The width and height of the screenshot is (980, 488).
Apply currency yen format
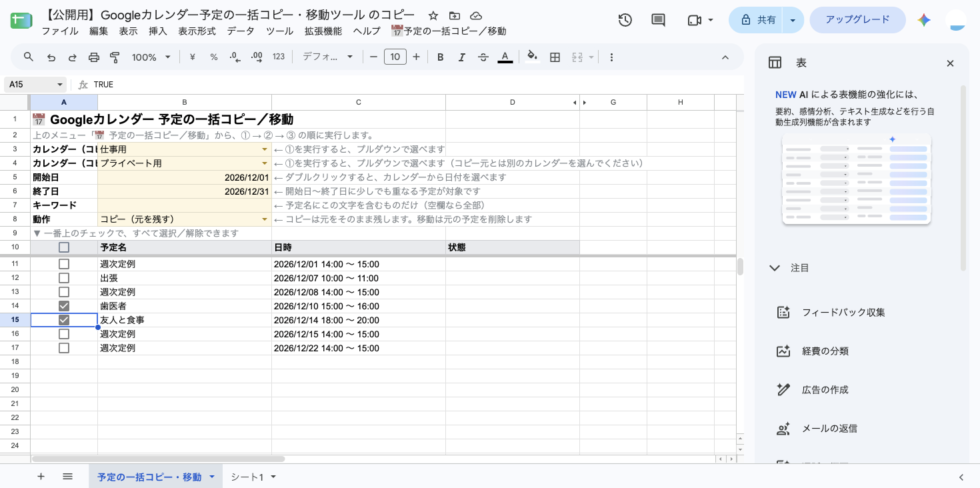tap(193, 57)
